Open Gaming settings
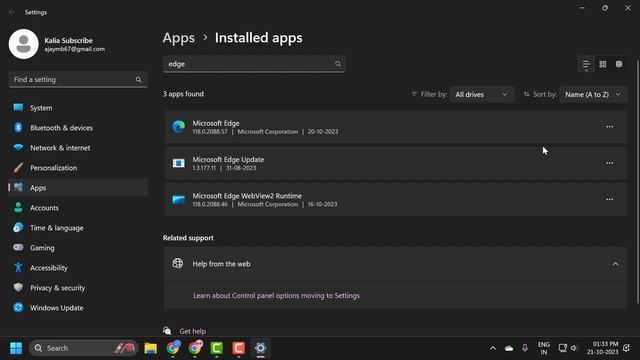Screen dimensions: 640x360 78,248
